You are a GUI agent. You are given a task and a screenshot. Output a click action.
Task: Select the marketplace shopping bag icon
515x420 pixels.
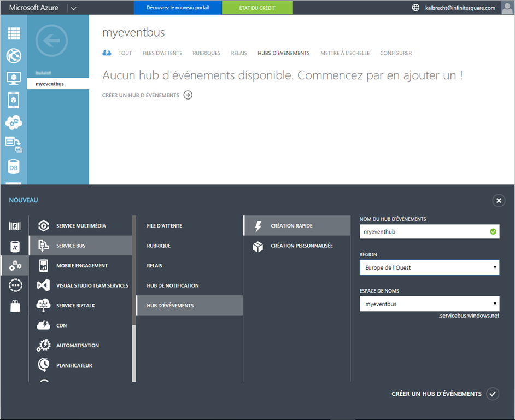pos(15,306)
